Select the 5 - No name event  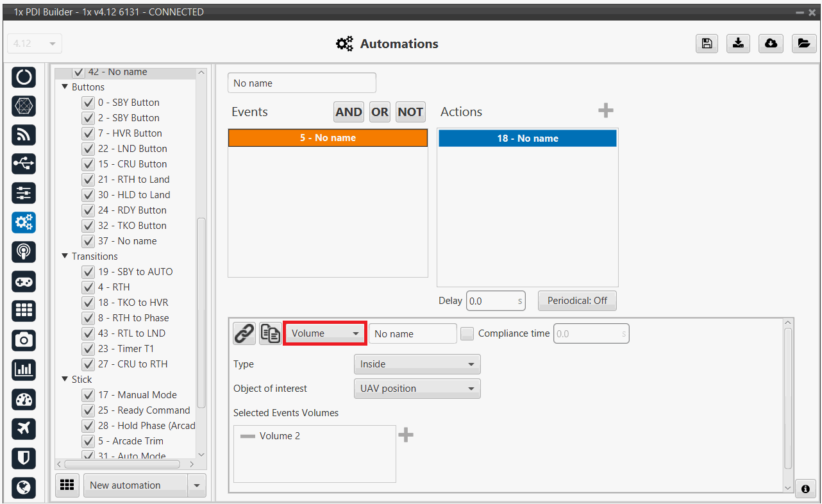328,138
